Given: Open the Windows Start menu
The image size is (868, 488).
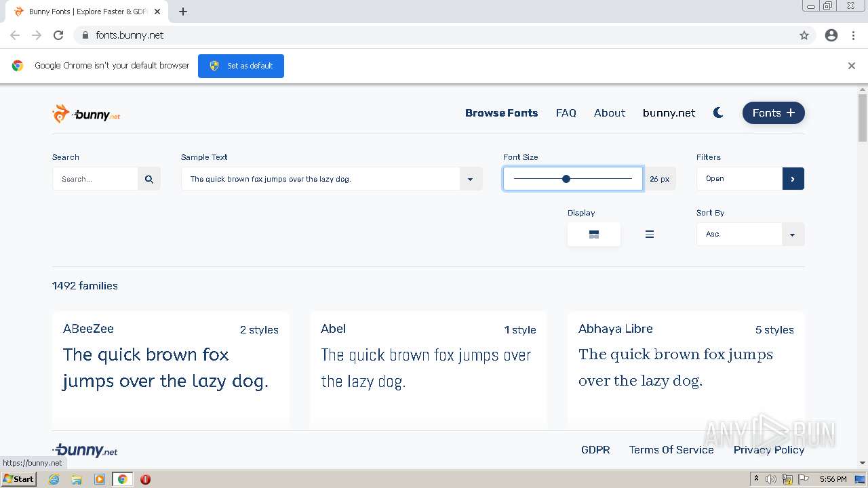Looking at the screenshot, I should tap(19, 479).
